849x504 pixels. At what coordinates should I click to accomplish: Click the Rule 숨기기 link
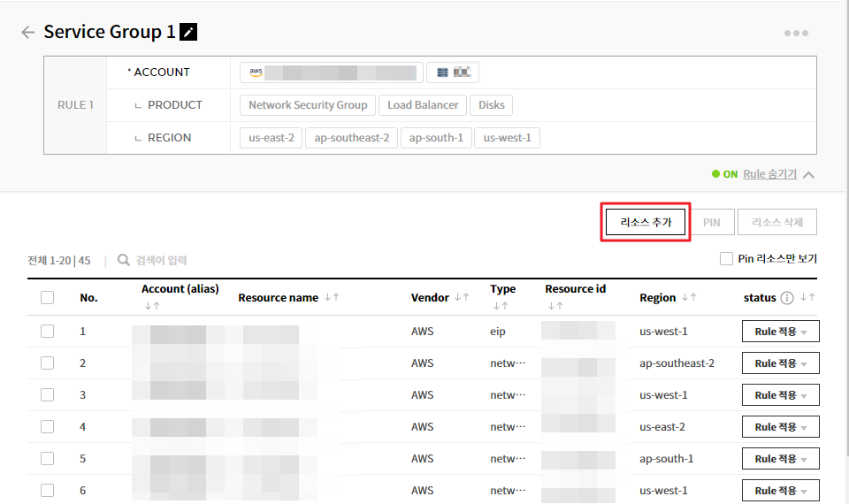coord(769,174)
